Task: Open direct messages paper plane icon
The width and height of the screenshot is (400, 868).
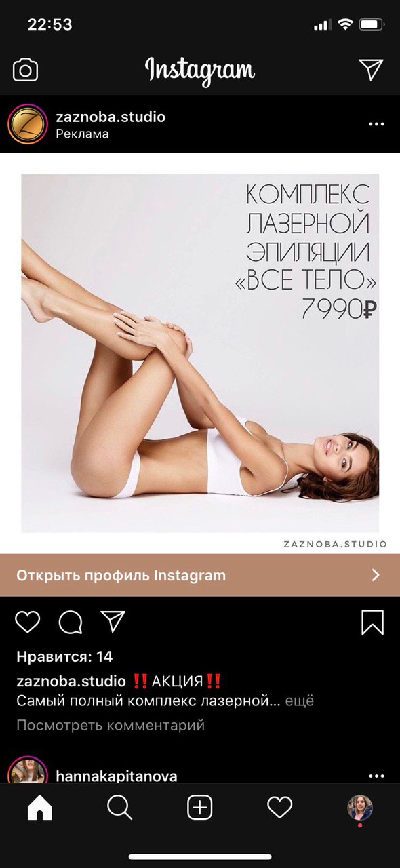Action: coord(371,69)
